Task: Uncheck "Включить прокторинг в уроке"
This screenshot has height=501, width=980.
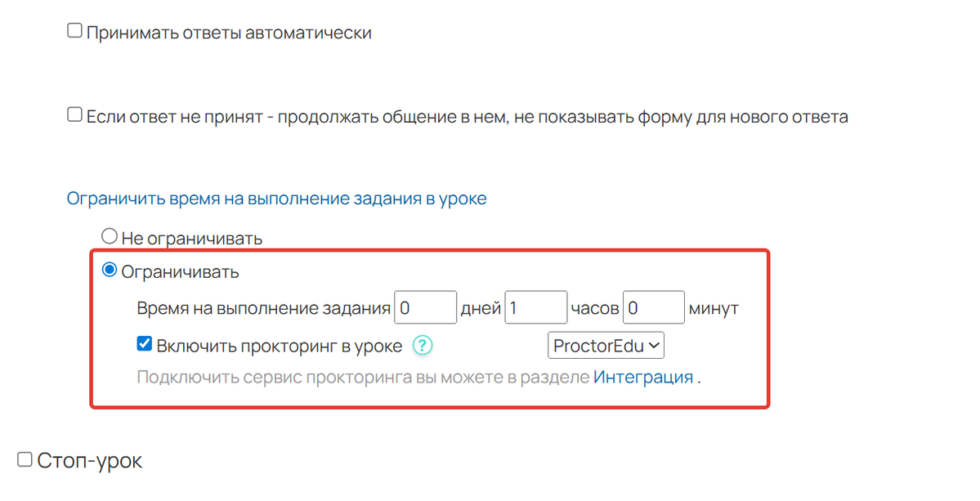Action: pyautogui.click(x=144, y=342)
